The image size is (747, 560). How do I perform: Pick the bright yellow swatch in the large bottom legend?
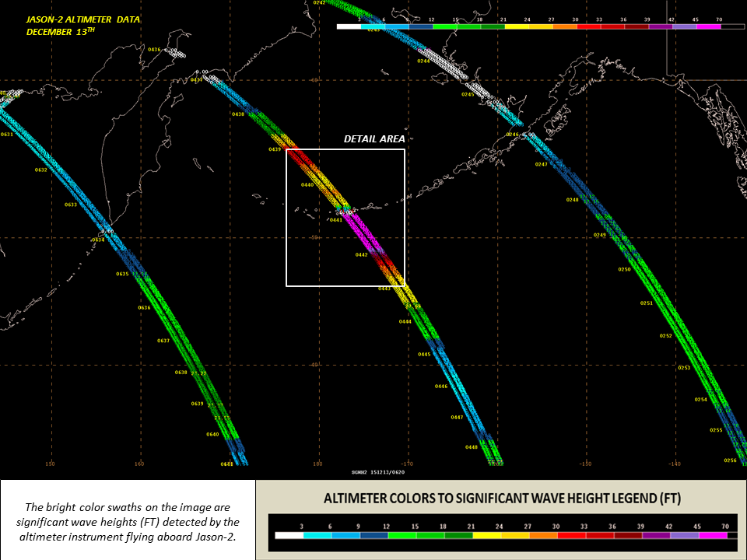coord(487,535)
